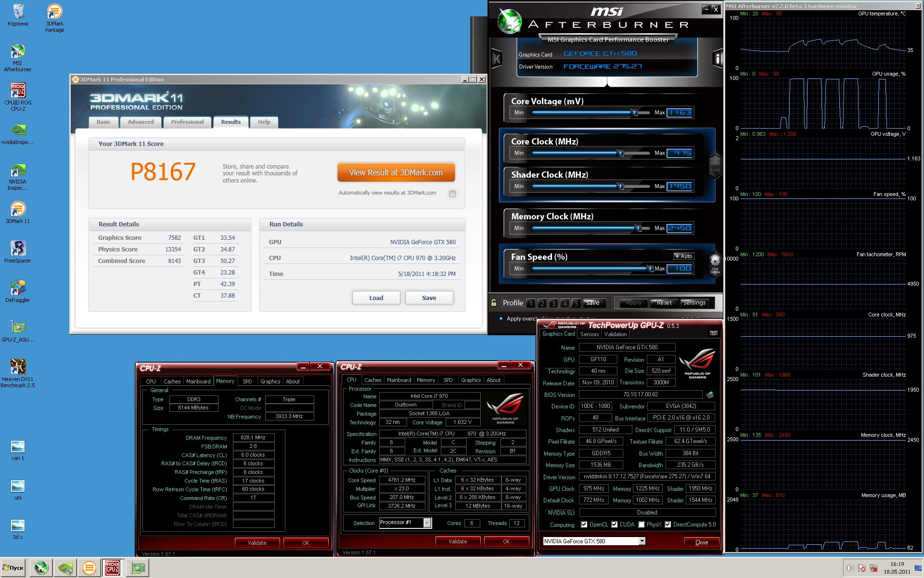The height and width of the screenshot is (578, 924).
Task: Select the Mainboard tab in CPU-Z memory window
Action: (198, 381)
